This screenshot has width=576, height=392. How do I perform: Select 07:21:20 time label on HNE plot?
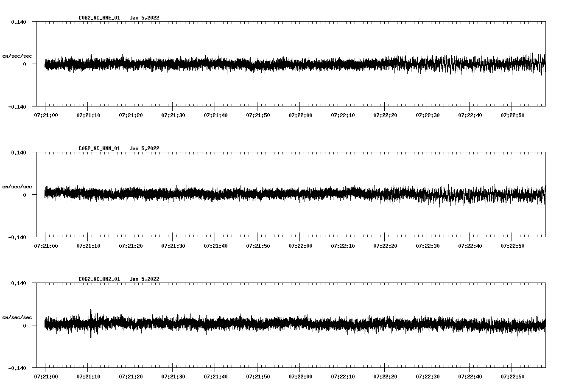[x=131, y=115]
